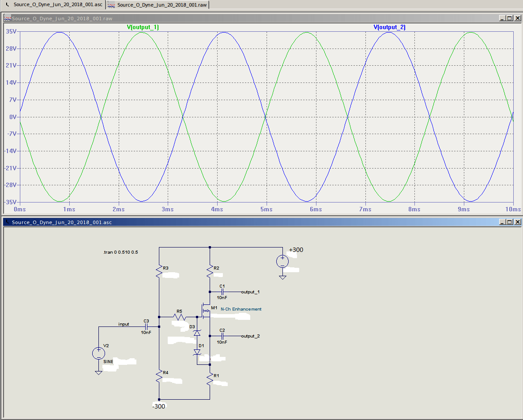Select the V(output_2) blue trace label
523x420 pixels.
[389, 27]
